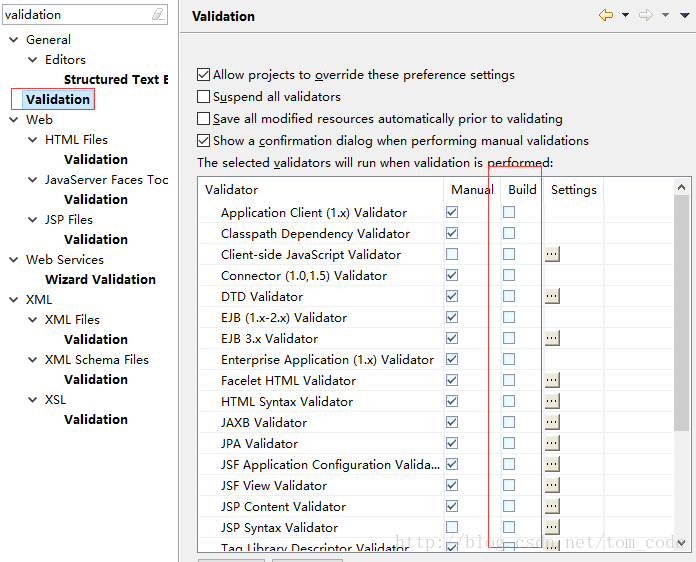696x562 pixels.
Task: Select the JAXB Validator row name
Action: [x=264, y=422]
